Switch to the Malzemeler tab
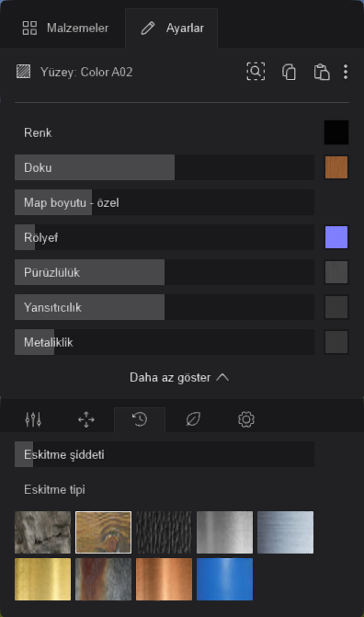364x617 pixels. 65,28
